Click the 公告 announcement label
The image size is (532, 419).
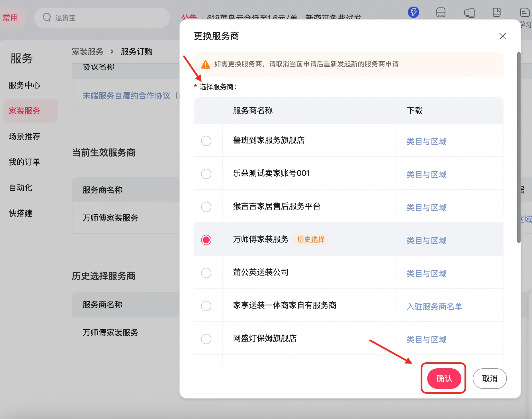[x=189, y=17]
